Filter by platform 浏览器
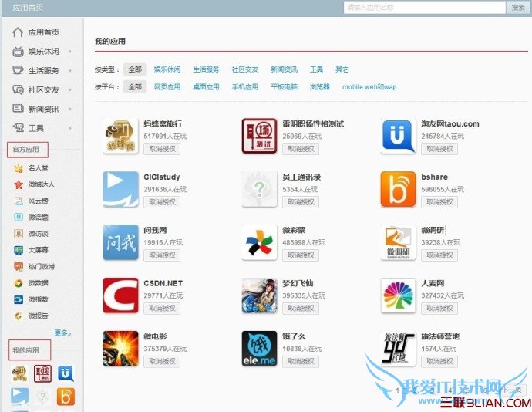532x412 pixels. [x=320, y=86]
